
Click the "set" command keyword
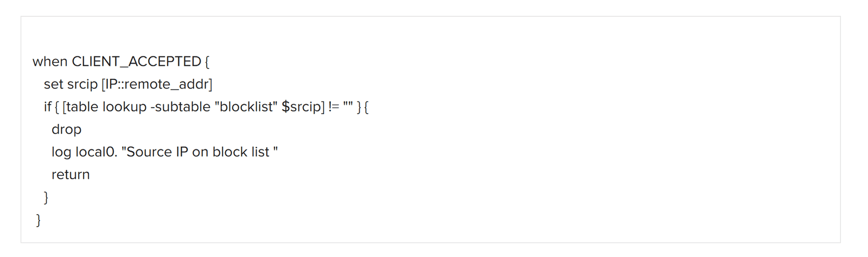coord(53,85)
